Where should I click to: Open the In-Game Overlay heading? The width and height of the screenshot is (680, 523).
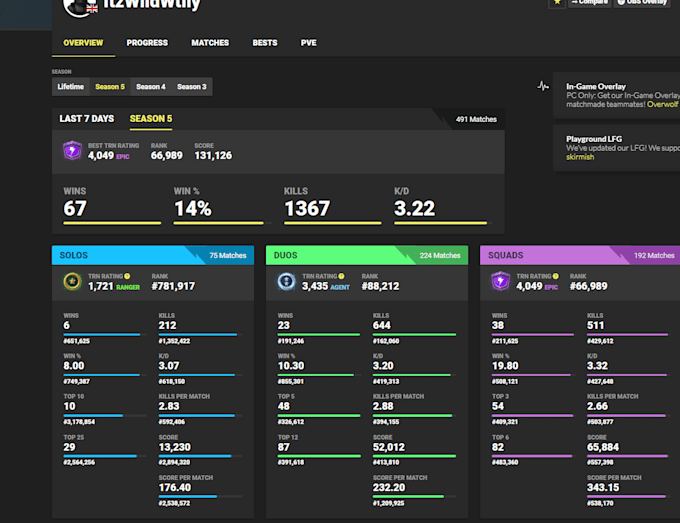[596, 86]
